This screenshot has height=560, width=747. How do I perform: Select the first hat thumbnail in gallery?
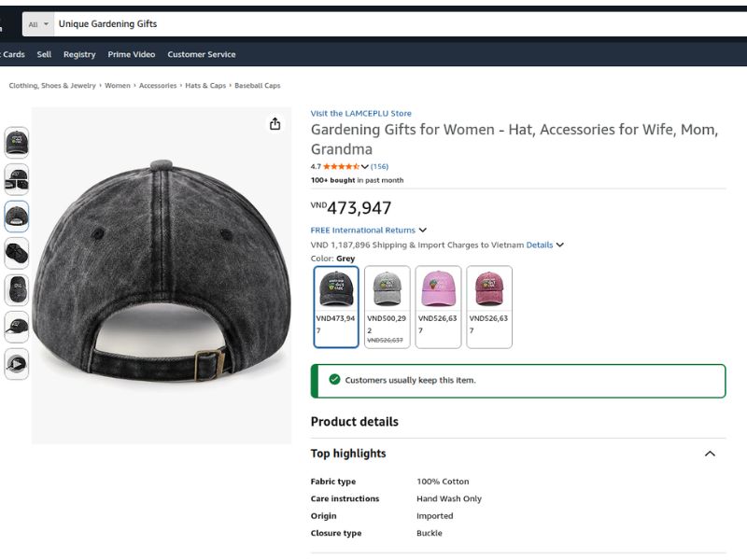pos(17,143)
